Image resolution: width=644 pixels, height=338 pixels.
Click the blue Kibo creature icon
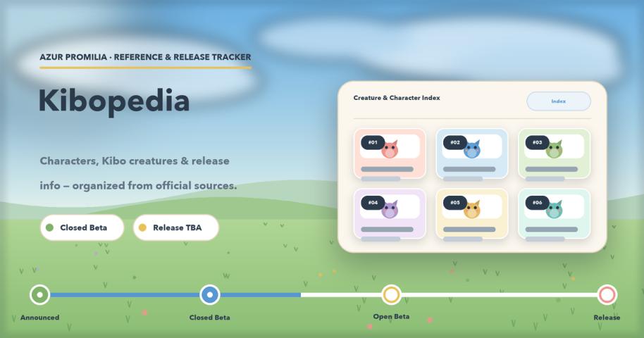coord(472,150)
